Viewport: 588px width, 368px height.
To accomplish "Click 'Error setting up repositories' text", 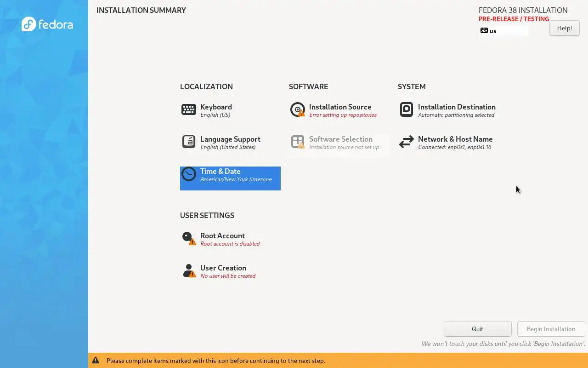I will coord(343,115).
